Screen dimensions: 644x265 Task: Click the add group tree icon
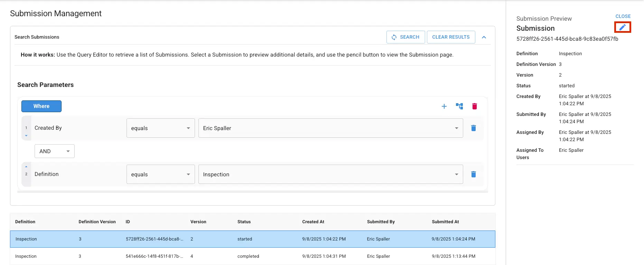pyautogui.click(x=459, y=106)
